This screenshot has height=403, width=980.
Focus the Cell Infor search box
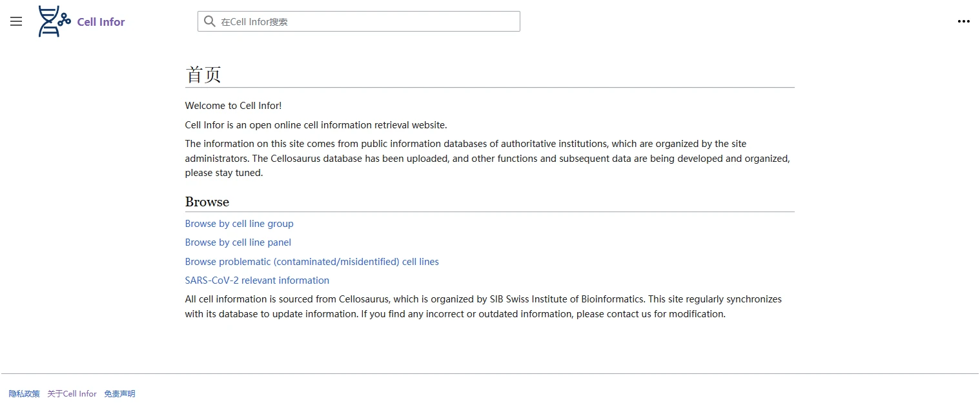pyautogui.click(x=368, y=21)
